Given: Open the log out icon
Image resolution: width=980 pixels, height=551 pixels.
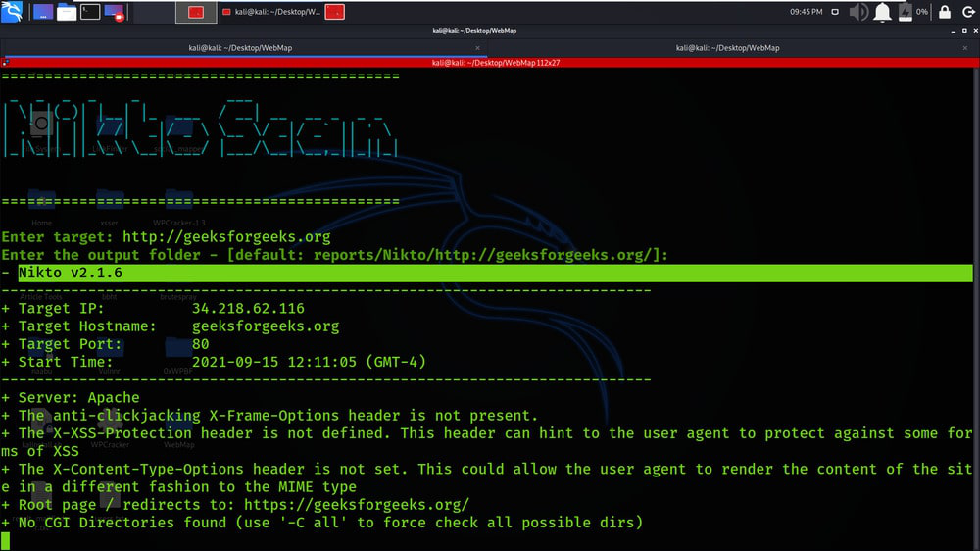Looking at the screenshot, I should click(968, 12).
